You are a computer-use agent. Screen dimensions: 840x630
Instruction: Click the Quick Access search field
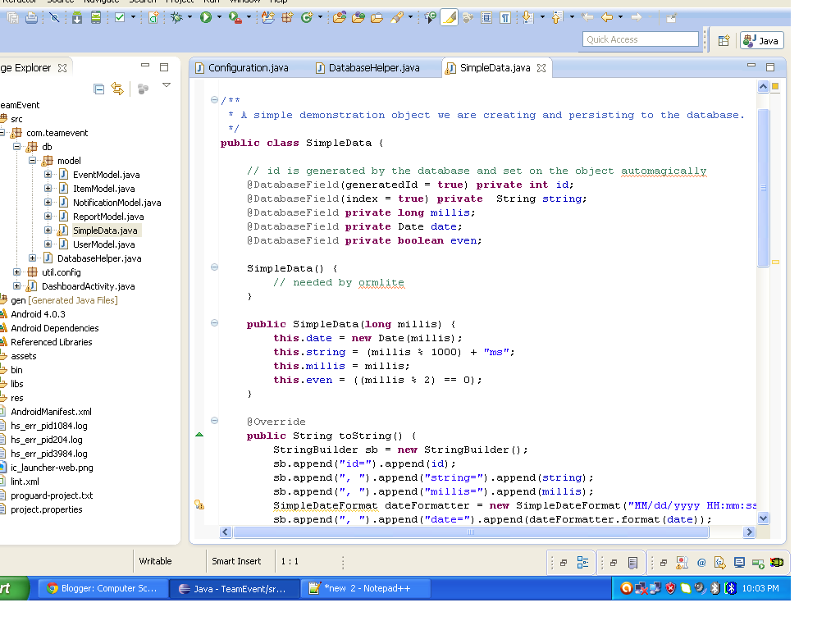click(640, 39)
